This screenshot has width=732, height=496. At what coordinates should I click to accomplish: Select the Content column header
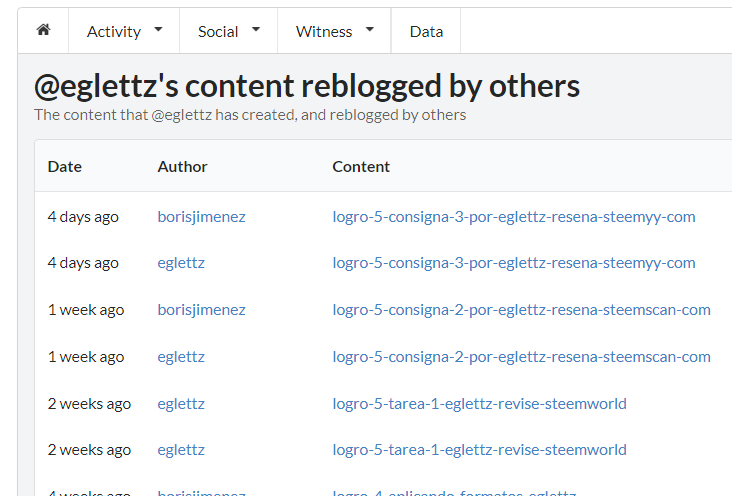tap(361, 167)
